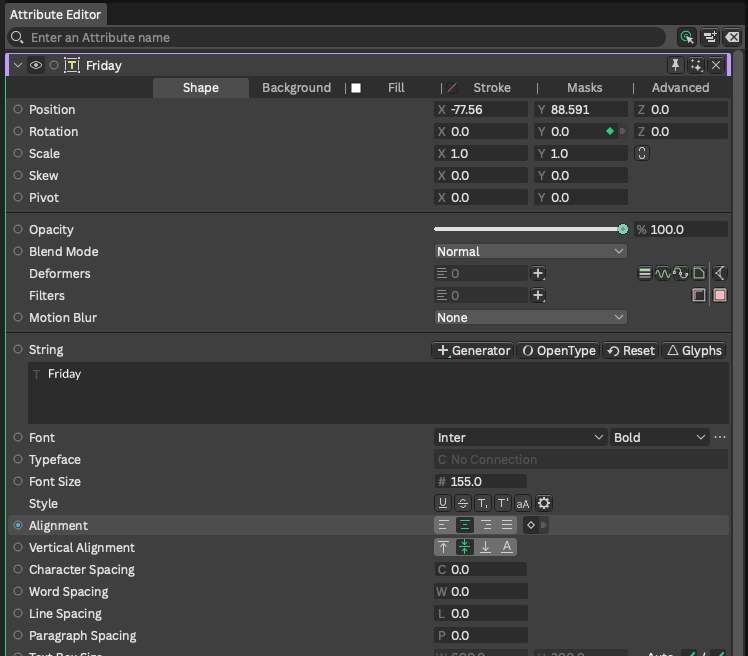Open the Bold font weight dropdown
The height and width of the screenshot is (656, 748).
659,437
